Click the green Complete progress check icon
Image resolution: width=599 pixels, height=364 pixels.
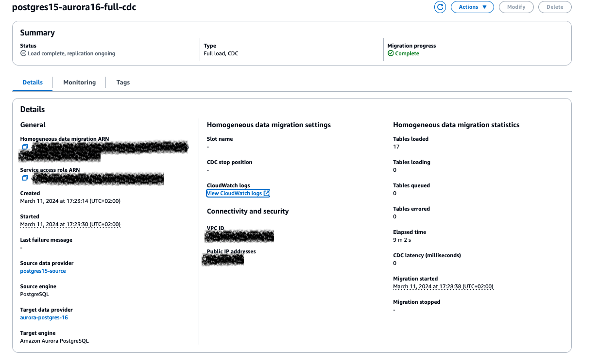point(391,53)
